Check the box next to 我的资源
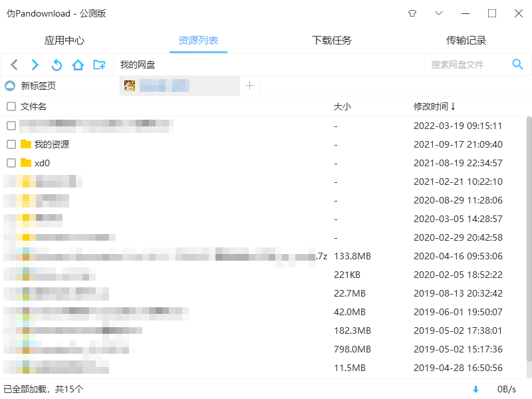Viewport: 532px width, 399px height. (x=11, y=144)
